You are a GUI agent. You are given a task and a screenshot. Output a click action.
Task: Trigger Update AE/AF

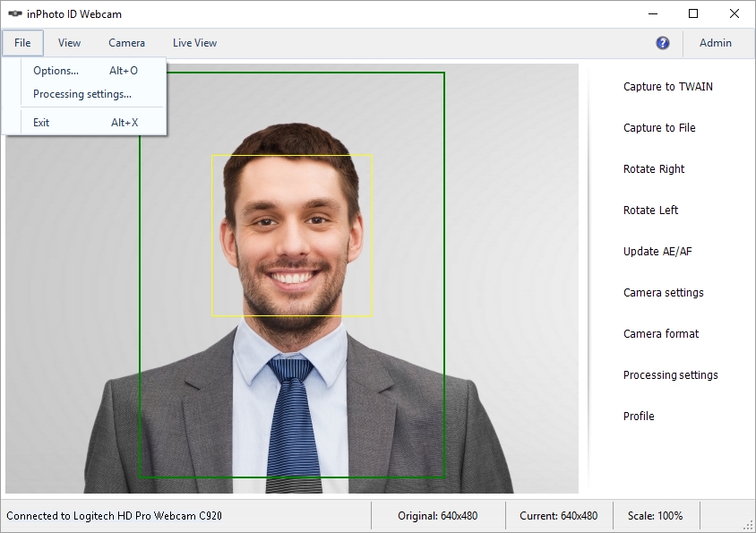click(656, 252)
